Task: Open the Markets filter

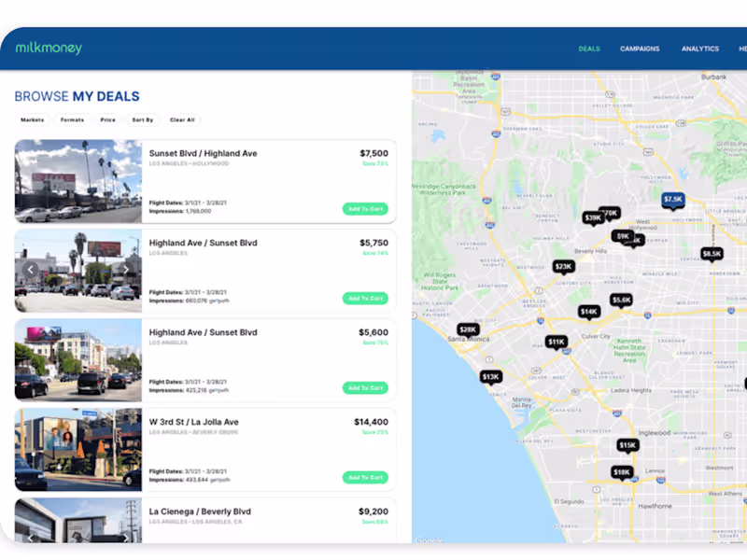Action: pyautogui.click(x=34, y=119)
